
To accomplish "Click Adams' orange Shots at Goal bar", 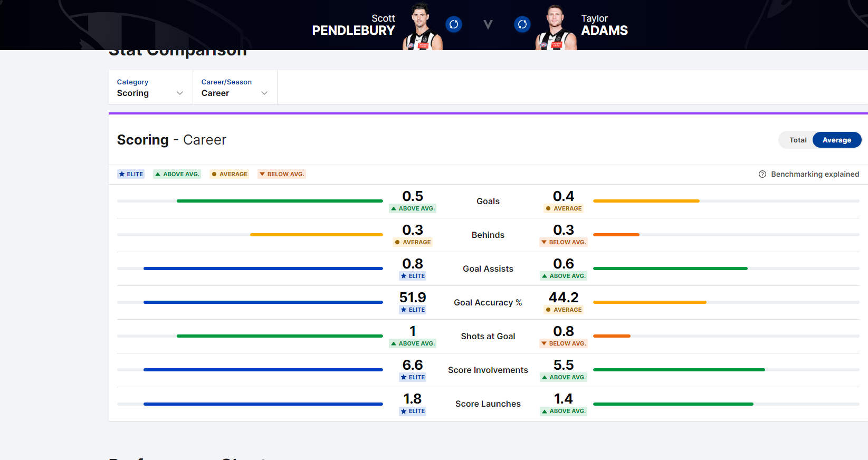I will coord(612,336).
